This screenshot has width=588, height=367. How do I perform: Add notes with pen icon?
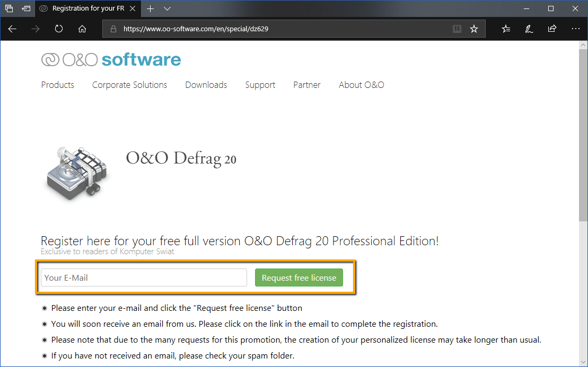point(529,29)
